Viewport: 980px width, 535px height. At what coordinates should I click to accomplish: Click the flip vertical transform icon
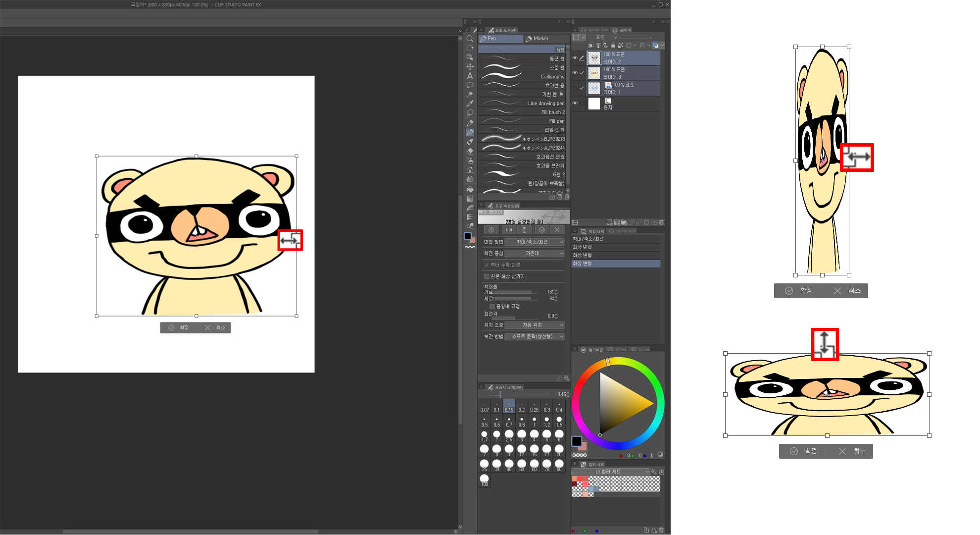[524, 230]
